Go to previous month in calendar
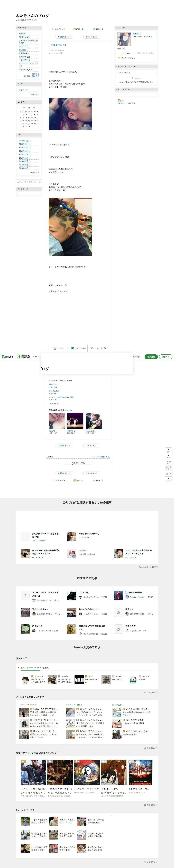This screenshot has height=868, width=174. [24, 108]
